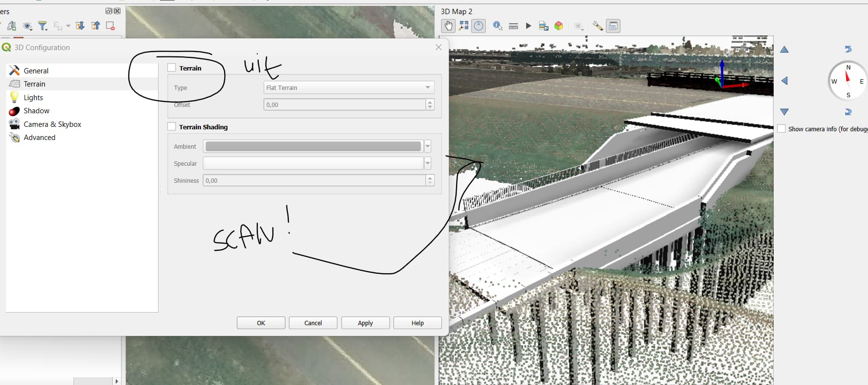Switch to the Lights settings tab
The image size is (868, 385).
click(33, 98)
